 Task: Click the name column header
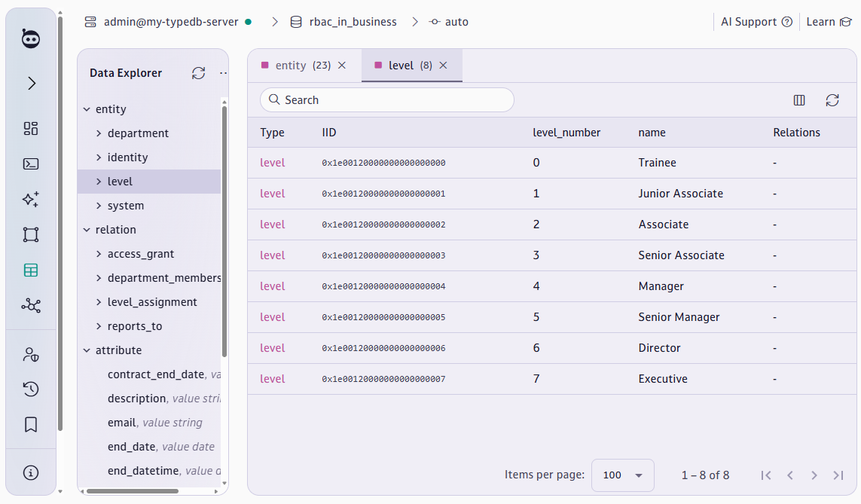652,133
